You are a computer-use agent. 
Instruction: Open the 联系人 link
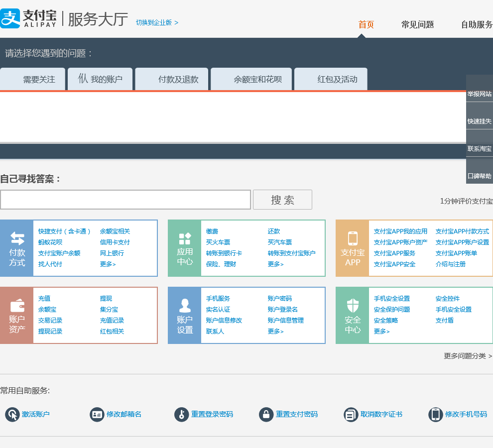tap(215, 332)
